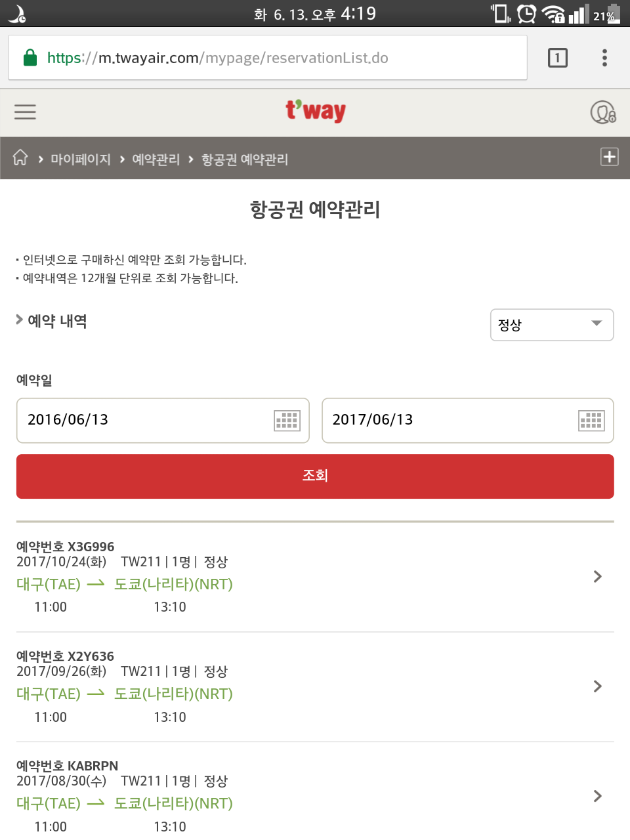Viewport: 630px width, 840px height.
Task: Go to 예약관리 breadcrumb
Action: click(156, 159)
